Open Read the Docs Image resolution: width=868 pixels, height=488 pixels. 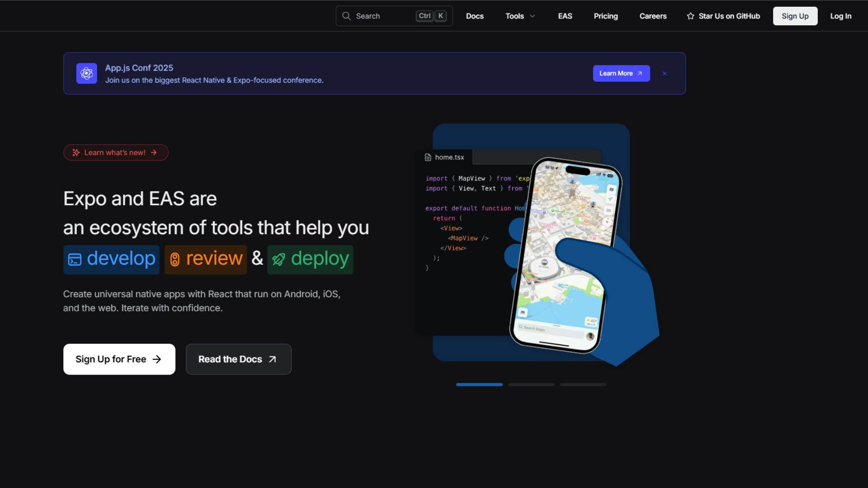(238, 359)
